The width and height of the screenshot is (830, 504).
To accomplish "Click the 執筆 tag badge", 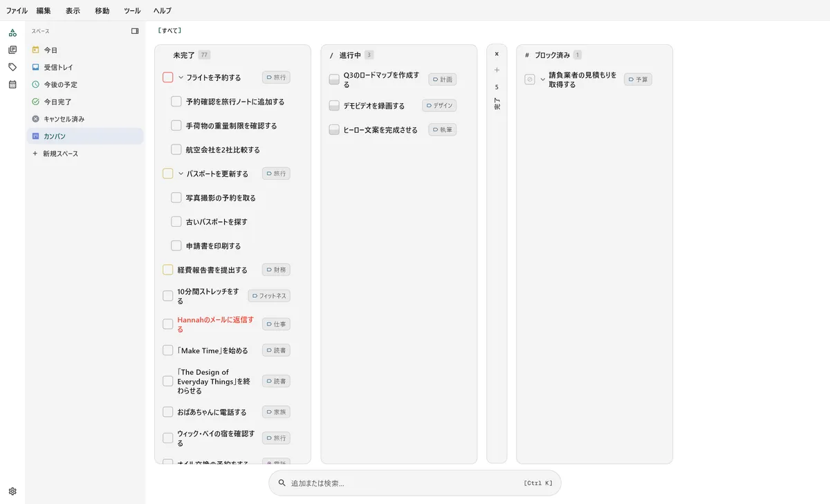I will (x=443, y=129).
